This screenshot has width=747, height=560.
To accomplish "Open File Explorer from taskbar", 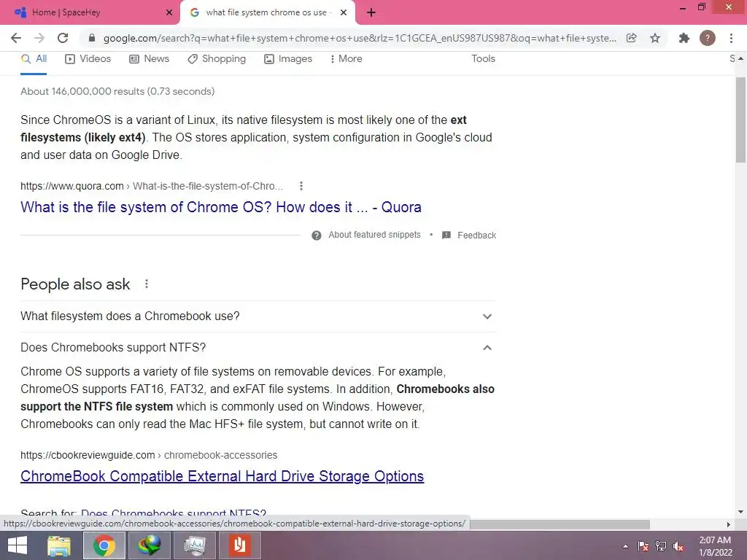I will point(59,545).
